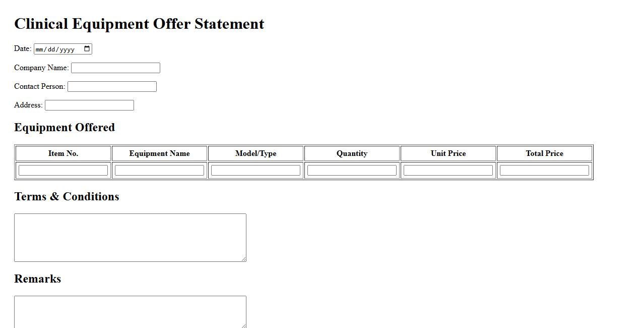Focus the Company Name text field

coord(115,68)
